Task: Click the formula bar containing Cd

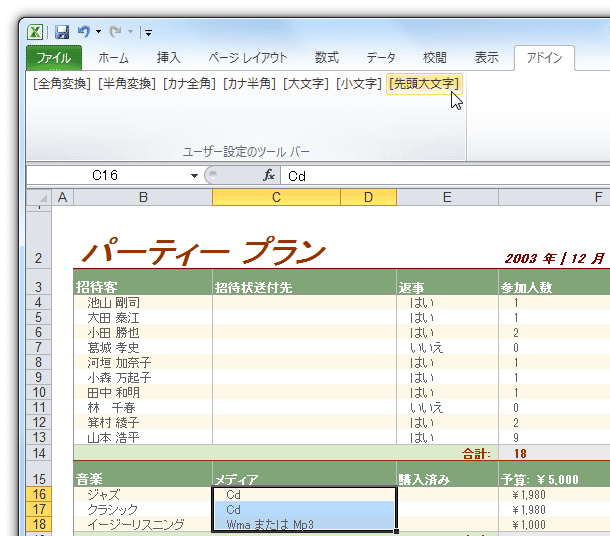Action: coord(445,176)
